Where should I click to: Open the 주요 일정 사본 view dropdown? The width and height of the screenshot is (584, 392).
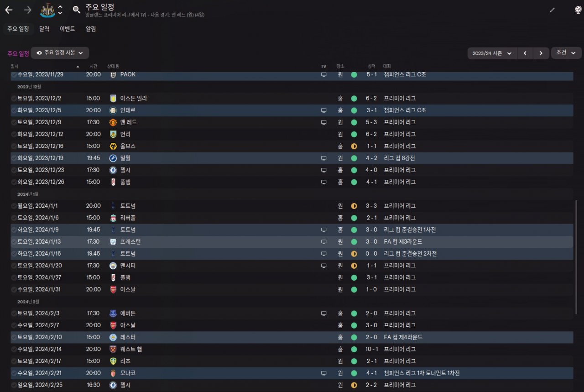point(60,53)
